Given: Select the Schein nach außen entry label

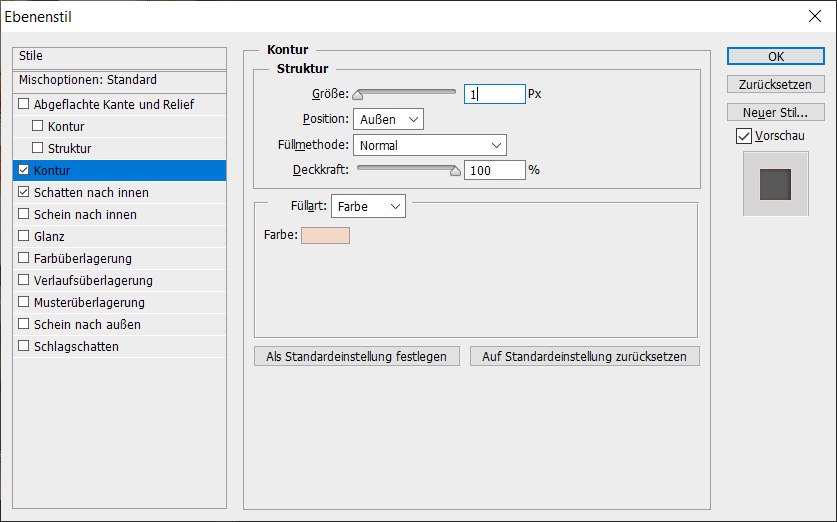Looking at the screenshot, I should pyautogui.click(x=88, y=325).
